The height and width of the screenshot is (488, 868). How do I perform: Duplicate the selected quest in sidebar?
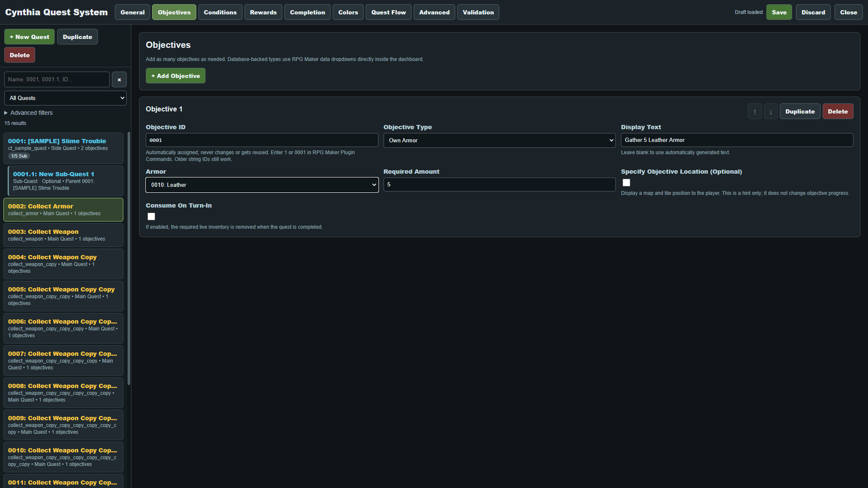click(77, 37)
